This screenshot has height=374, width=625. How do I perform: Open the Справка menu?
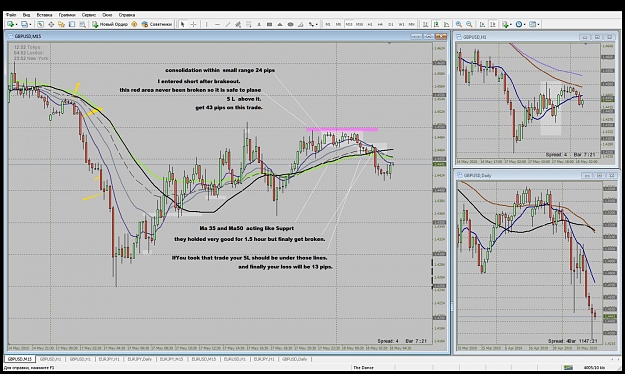pos(127,15)
